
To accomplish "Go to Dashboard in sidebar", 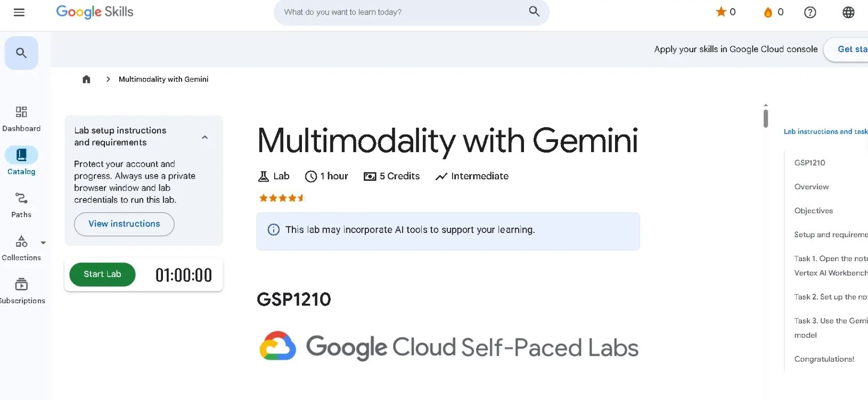I will click(21, 118).
